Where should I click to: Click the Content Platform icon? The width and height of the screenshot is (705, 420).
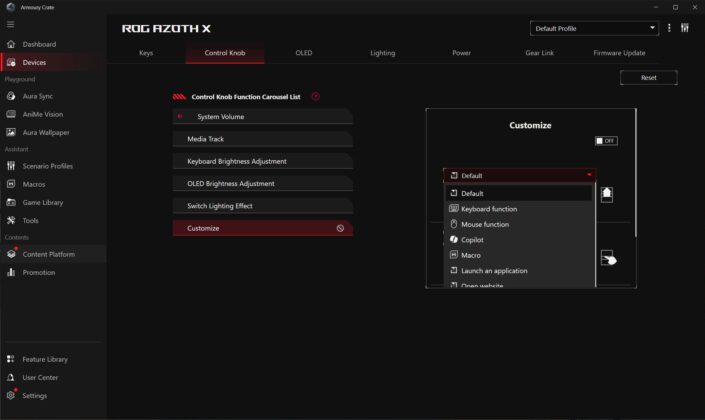tap(11, 254)
